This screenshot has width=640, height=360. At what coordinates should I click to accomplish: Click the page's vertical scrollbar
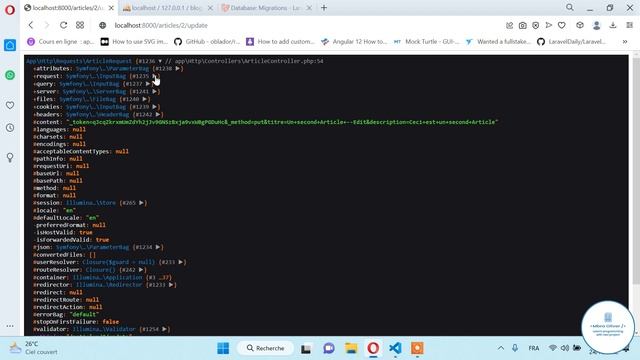636,171
